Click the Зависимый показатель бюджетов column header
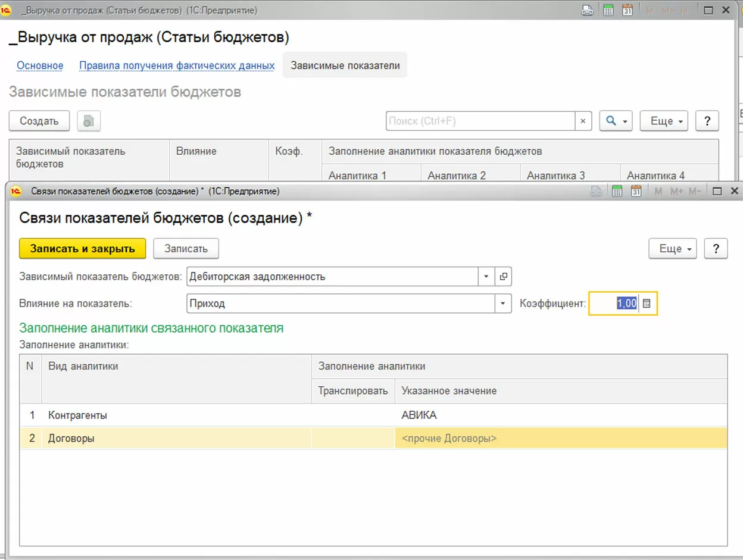 [x=89, y=159]
